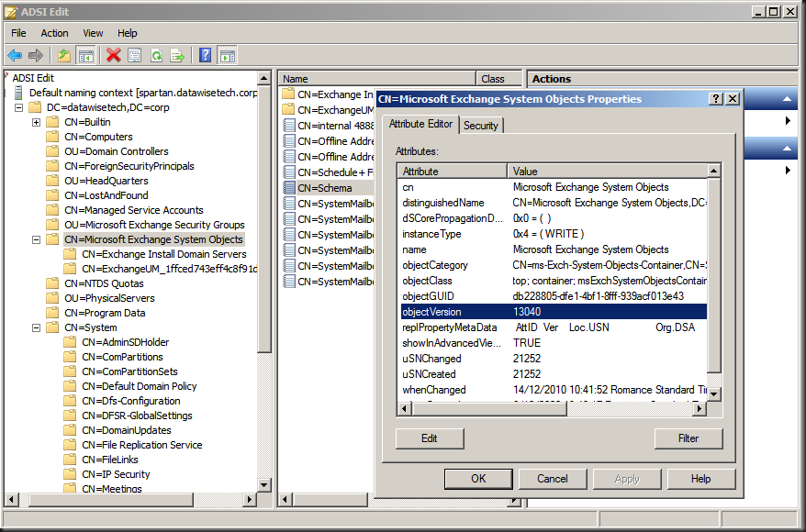Click the Attribute column header
Image resolution: width=806 pixels, height=532 pixels.
tap(452, 171)
